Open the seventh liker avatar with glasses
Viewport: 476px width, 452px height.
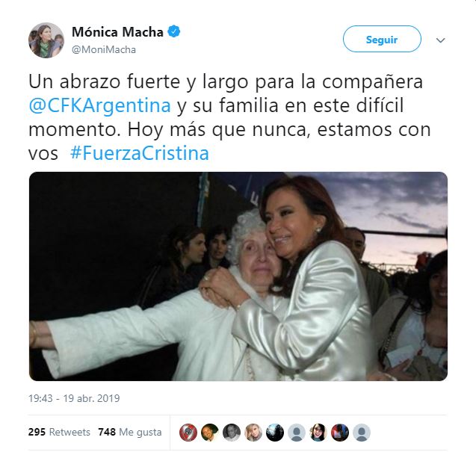point(318,433)
